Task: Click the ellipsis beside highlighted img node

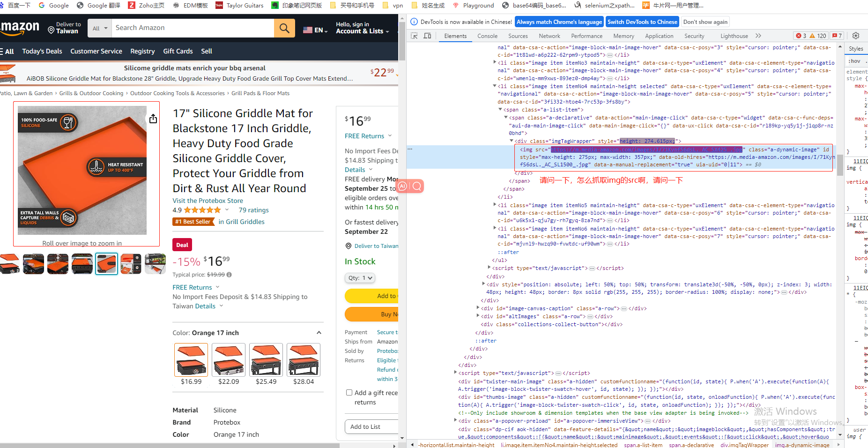Action: click(x=410, y=149)
